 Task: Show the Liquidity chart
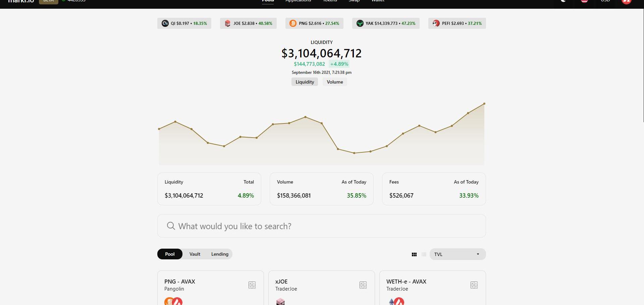point(305,82)
